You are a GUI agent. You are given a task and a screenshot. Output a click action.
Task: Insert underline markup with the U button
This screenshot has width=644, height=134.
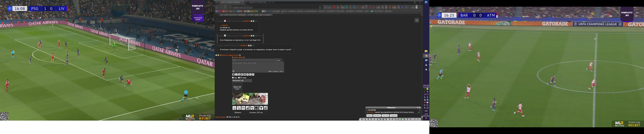(239, 74)
